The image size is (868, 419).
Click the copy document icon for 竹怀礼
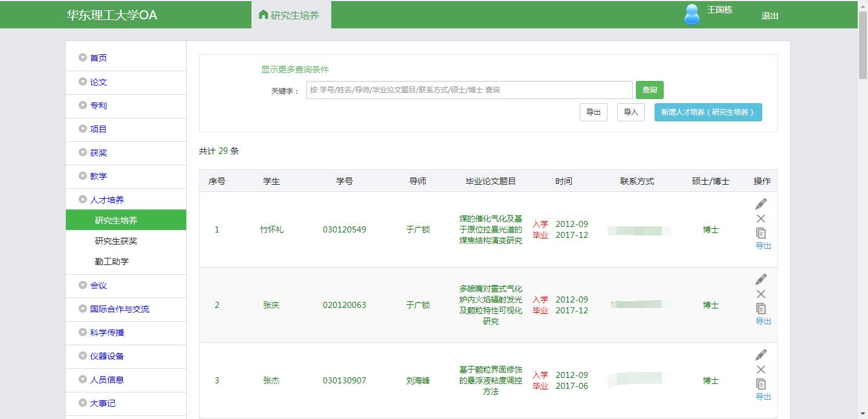pyautogui.click(x=761, y=233)
